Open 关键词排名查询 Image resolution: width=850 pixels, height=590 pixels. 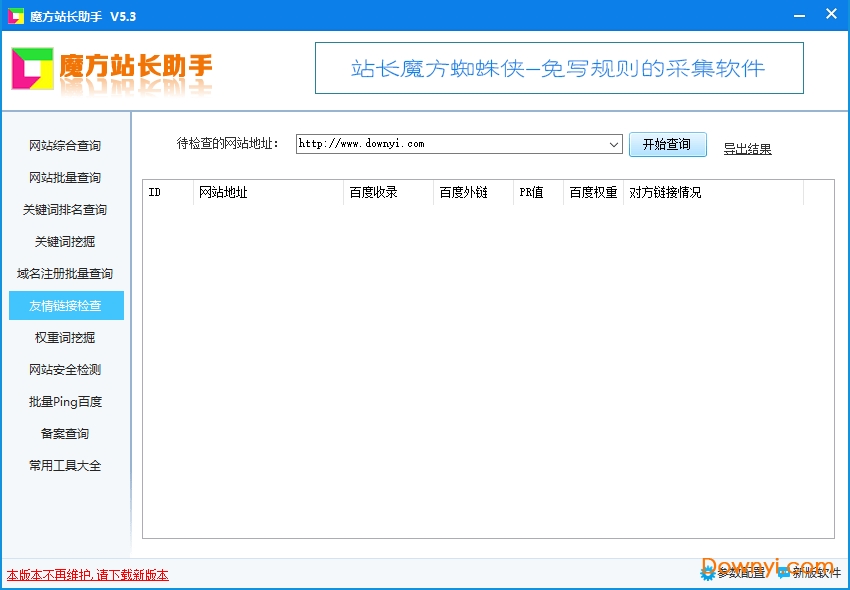pyautogui.click(x=66, y=209)
